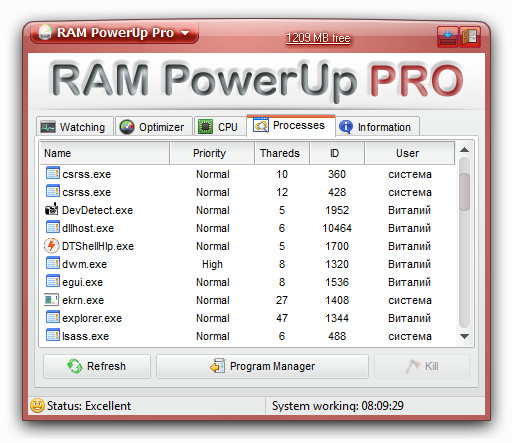This screenshot has width=512, height=443.
Task: Click the exit door icon in title bar
Action: [x=470, y=37]
